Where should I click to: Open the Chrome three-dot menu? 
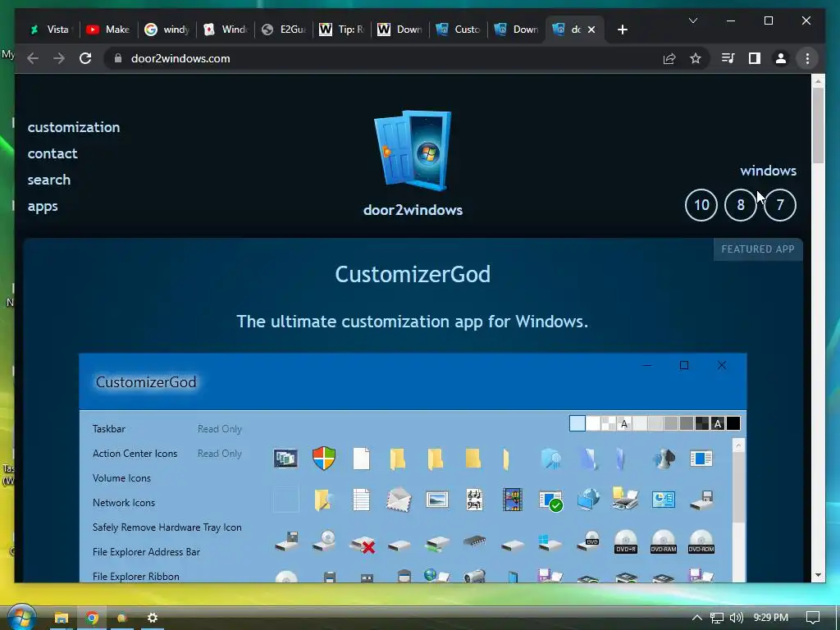click(x=807, y=58)
